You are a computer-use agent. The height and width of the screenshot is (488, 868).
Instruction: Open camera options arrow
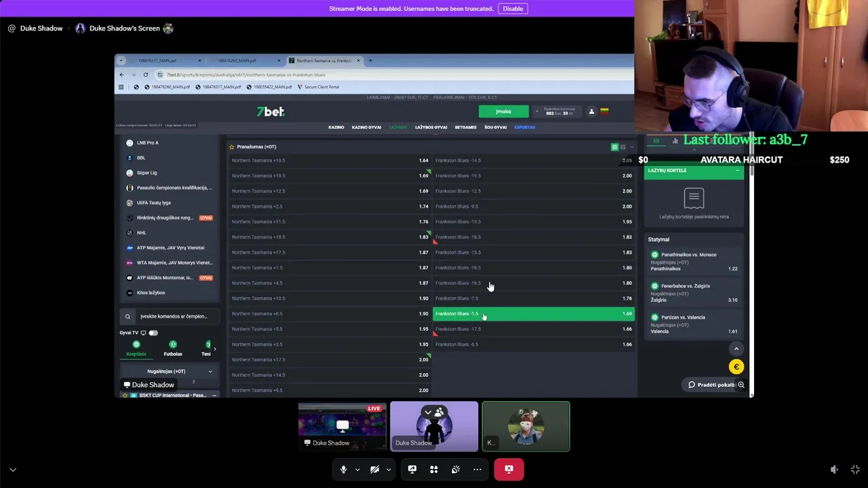pos(389,470)
